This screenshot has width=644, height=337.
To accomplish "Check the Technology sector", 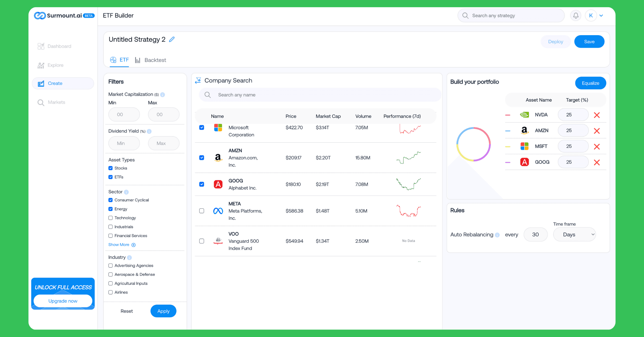I will [111, 218].
